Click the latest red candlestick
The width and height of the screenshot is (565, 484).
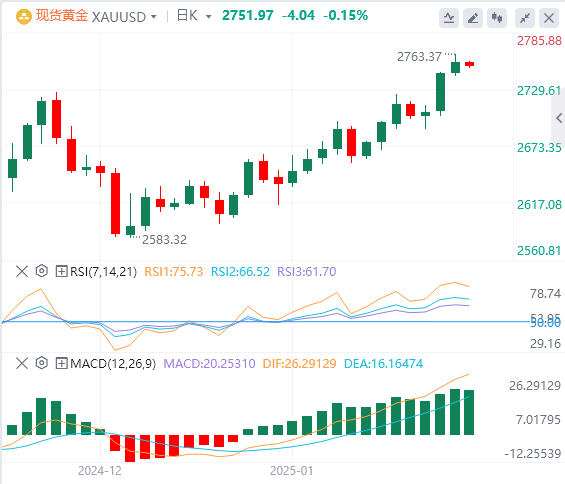click(x=469, y=64)
